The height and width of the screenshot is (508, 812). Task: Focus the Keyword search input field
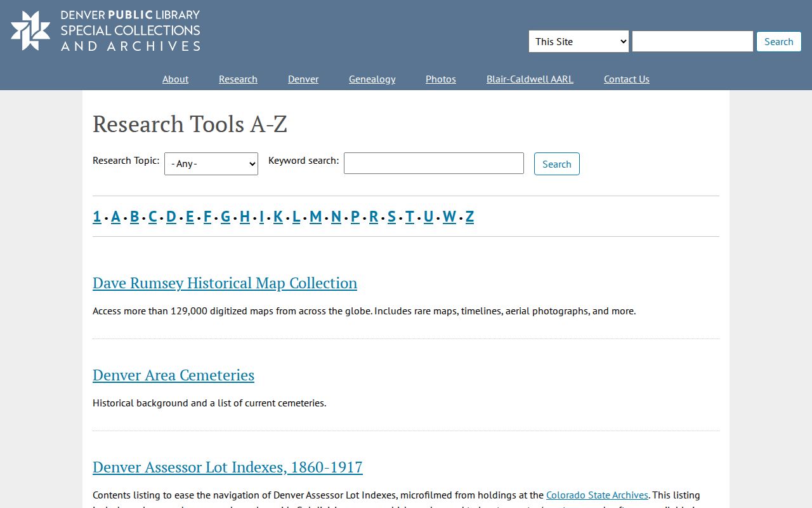click(x=434, y=163)
